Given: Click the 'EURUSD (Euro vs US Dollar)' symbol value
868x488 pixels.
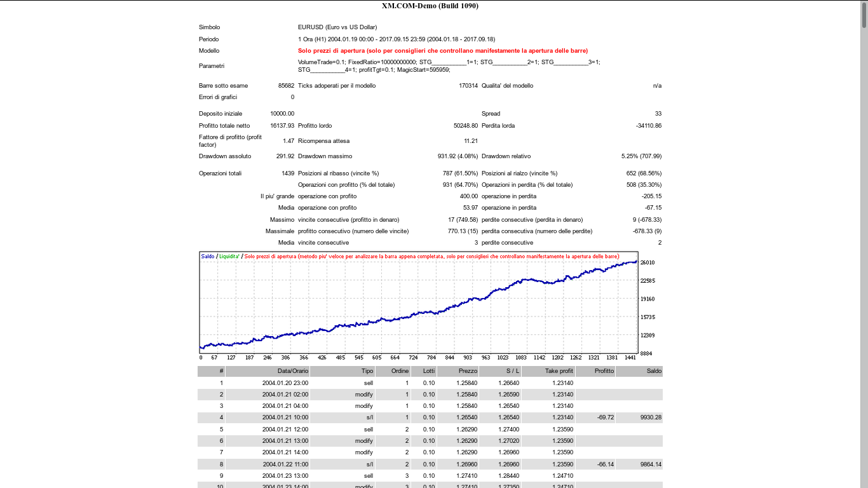Looking at the screenshot, I should click(x=337, y=27).
